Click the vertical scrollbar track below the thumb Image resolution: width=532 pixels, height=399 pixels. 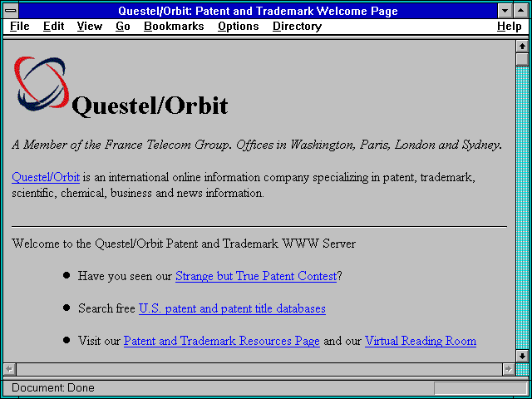(x=522, y=207)
